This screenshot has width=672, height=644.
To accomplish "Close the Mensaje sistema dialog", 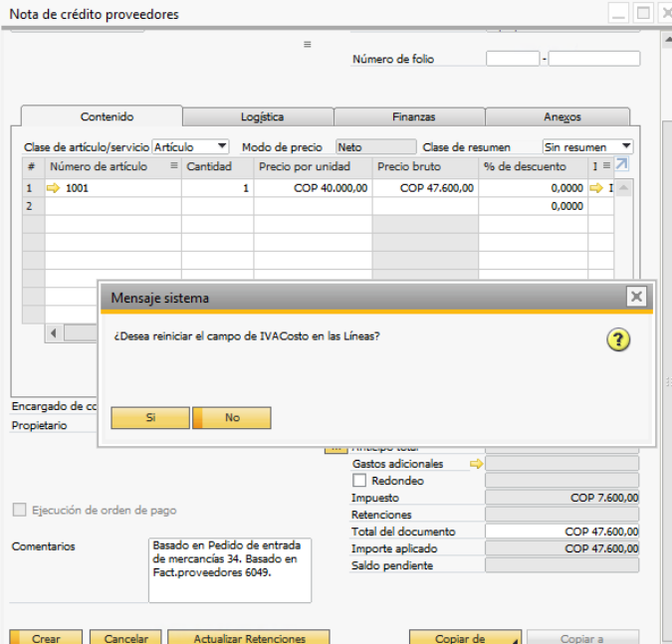I will pos(636,297).
